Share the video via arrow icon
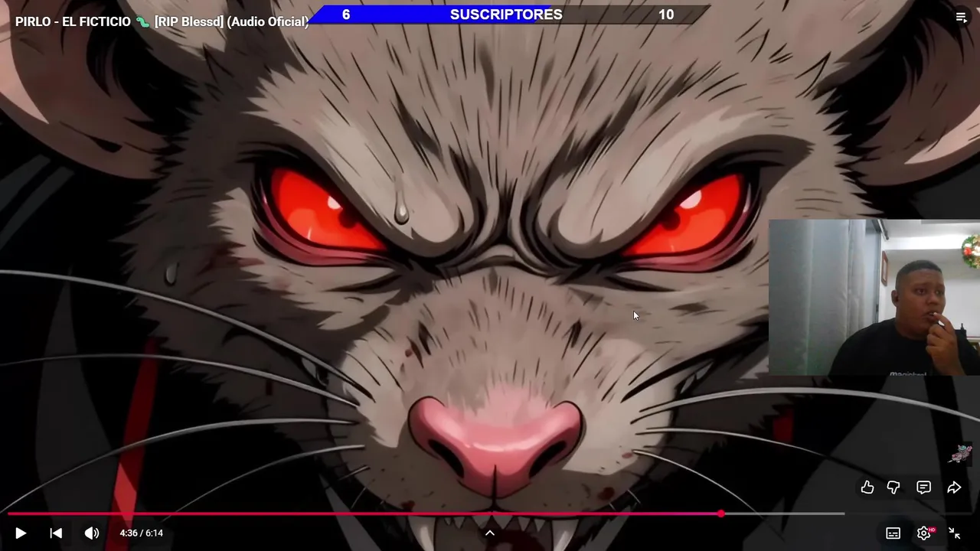The image size is (980, 551). 954,487
